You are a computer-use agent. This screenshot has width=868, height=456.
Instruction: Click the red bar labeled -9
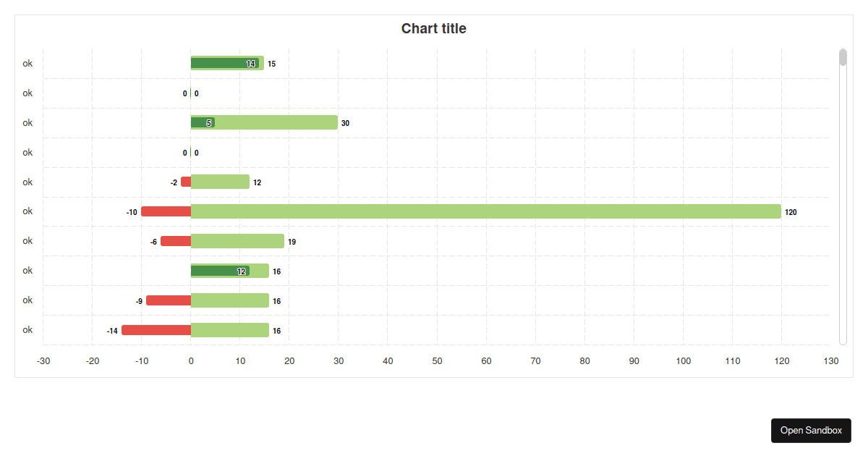click(168, 300)
